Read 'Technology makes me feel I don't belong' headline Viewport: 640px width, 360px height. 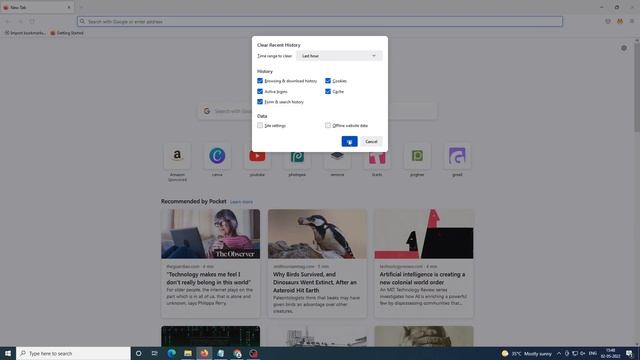pyautogui.click(x=208, y=278)
